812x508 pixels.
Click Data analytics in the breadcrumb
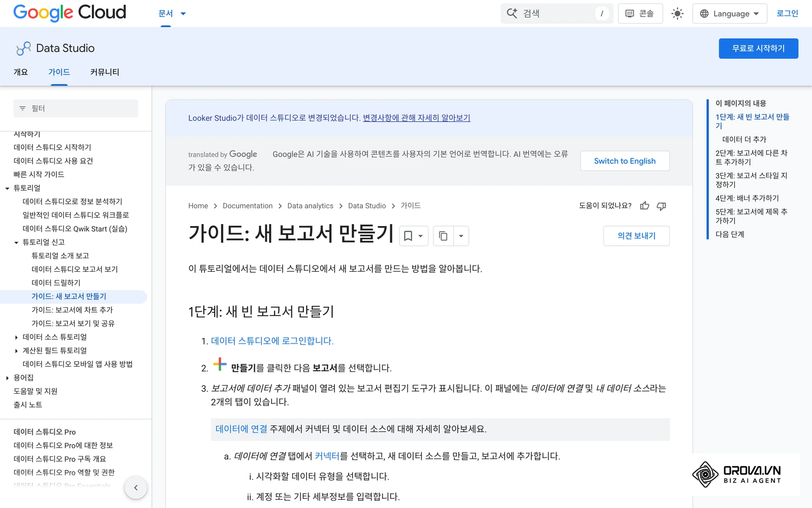[x=310, y=206]
